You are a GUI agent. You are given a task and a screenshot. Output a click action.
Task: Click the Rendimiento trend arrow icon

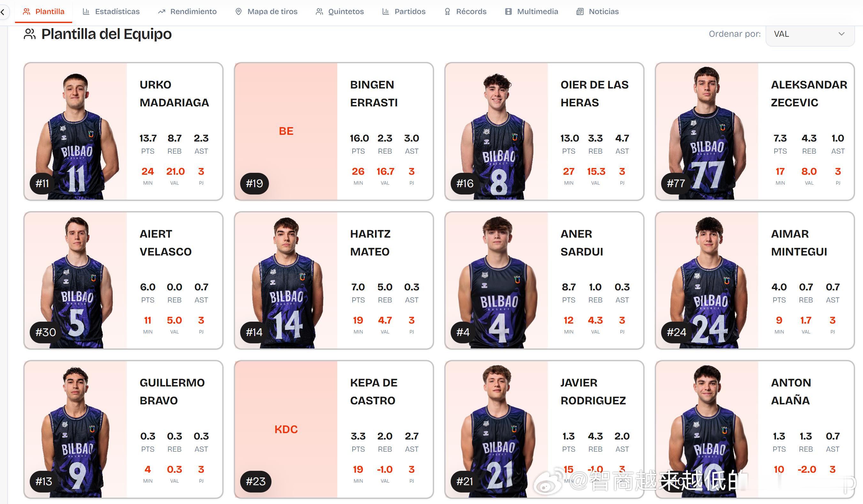coord(161,11)
